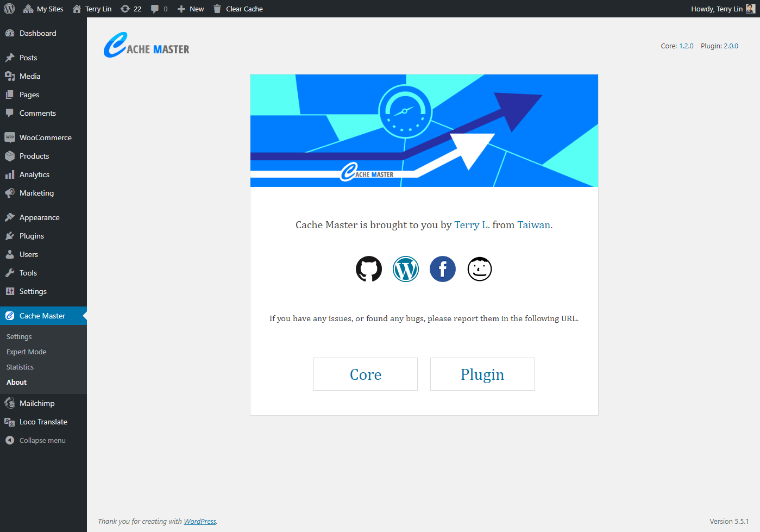The image size is (760, 532).
Task: Click Clear Cache in admin bar
Action: (x=238, y=9)
